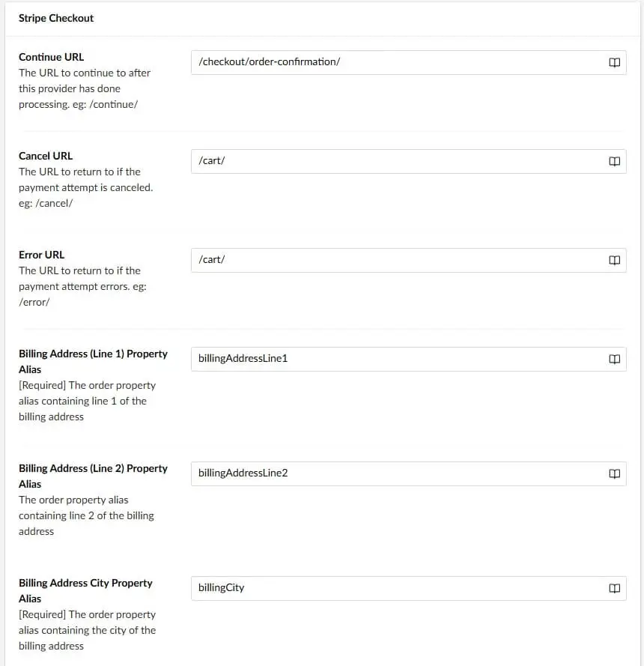Select the billingAddressLine2 input box

[x=397, y=473]
